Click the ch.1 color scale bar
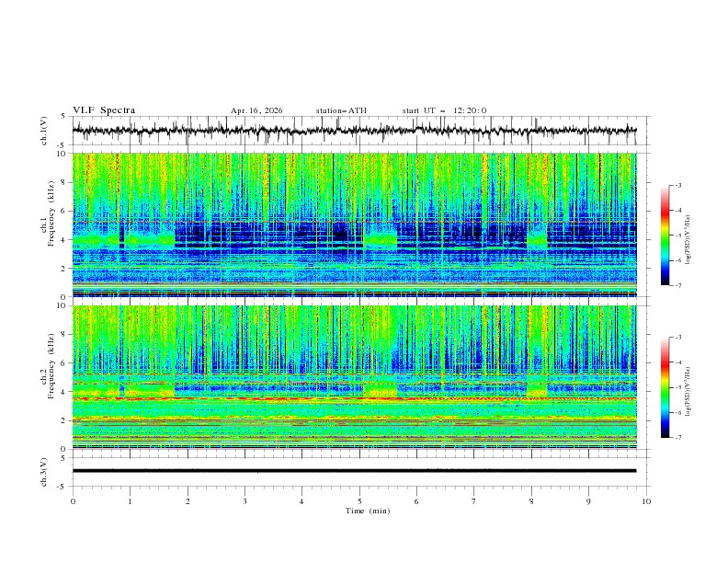728x563 pixels. pos(665,236)
